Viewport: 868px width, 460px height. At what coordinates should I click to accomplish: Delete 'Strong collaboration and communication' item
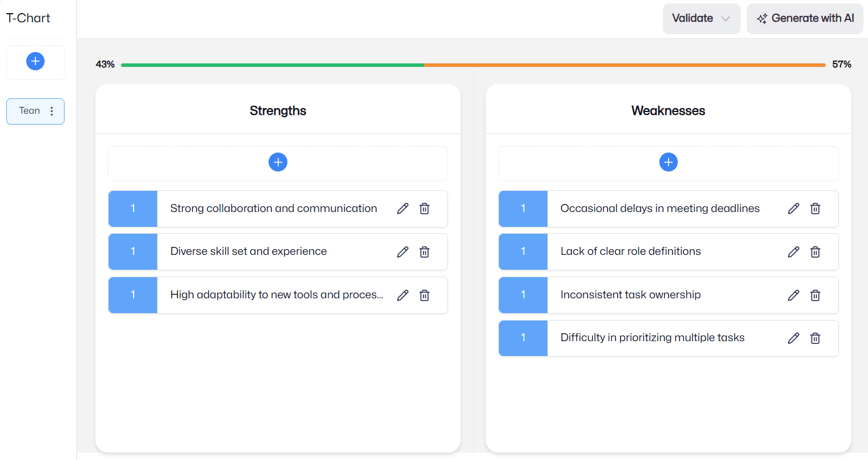tap(425, 209)
